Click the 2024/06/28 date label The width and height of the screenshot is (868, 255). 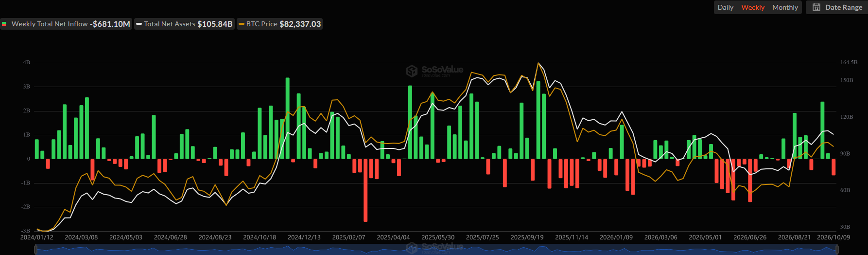coord(171,237)
